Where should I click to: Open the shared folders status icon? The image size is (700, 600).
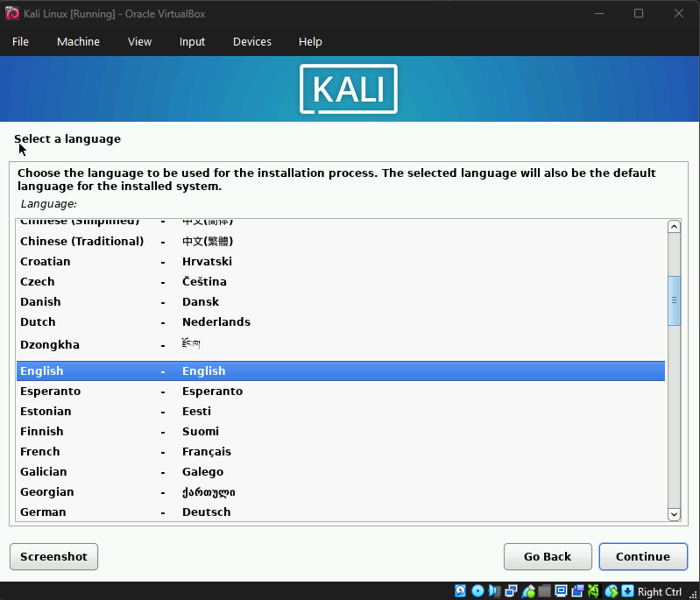(x=544, y=591)
